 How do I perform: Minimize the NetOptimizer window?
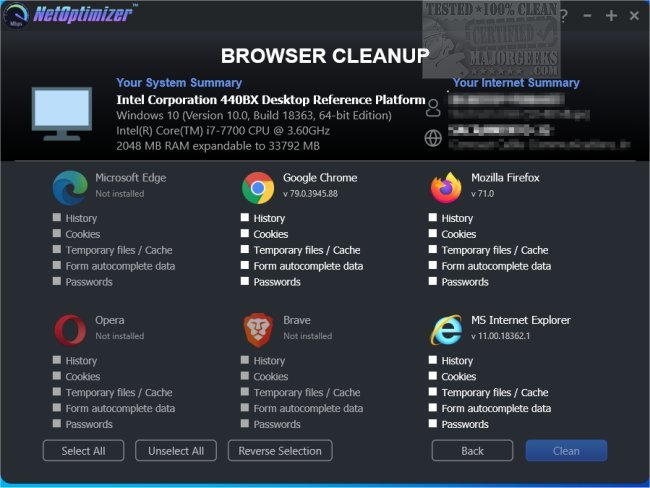587,16
